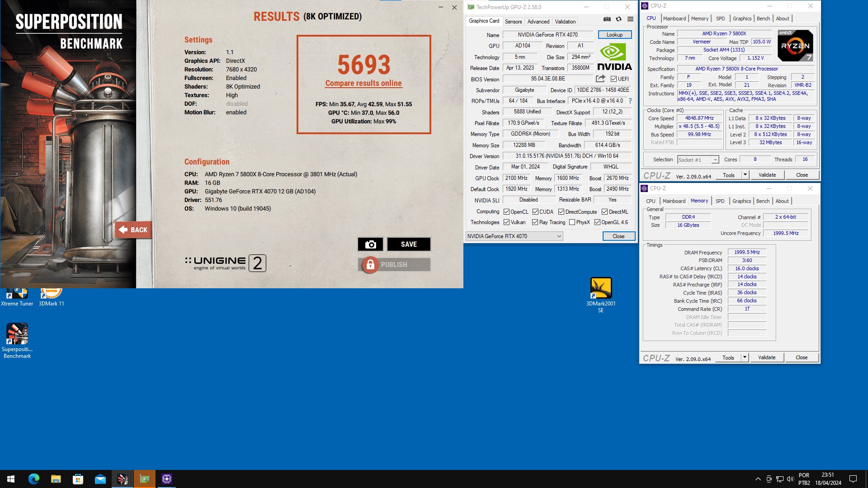The width and height of the screenshot is (868, 488).
Task: Toggle the UEFI checkbox in GPU-Z
Action: (613, 79)
